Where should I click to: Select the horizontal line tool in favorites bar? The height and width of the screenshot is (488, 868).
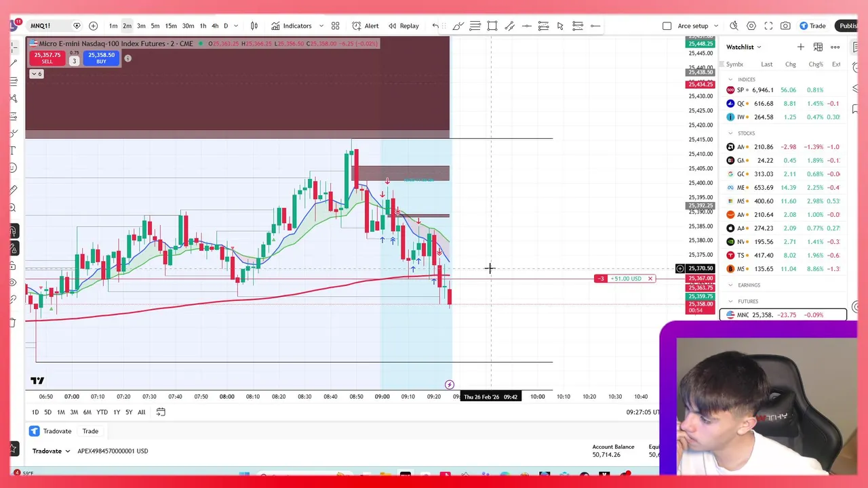pyautogui.click(x=526, y=26)
